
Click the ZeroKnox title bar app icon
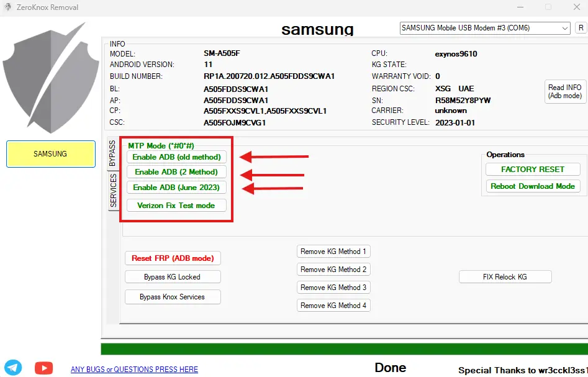[7, 7]
